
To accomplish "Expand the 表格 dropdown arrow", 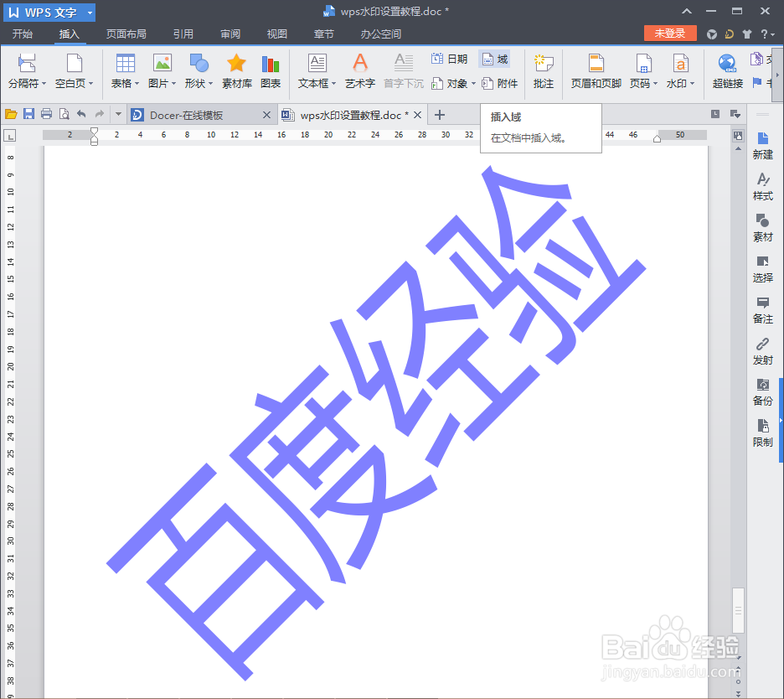I will point(137,84).
